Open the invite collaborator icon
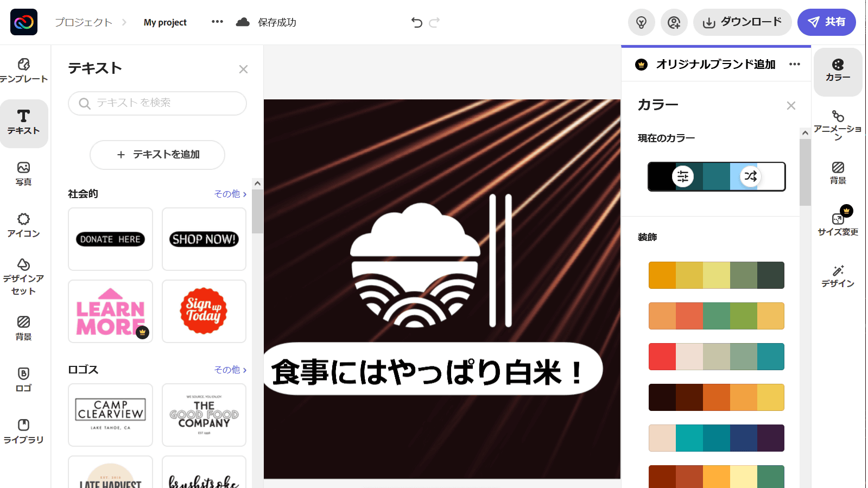The height and width of the screenshot is (488, 868). pyautogui.click(x=674, y=22)
